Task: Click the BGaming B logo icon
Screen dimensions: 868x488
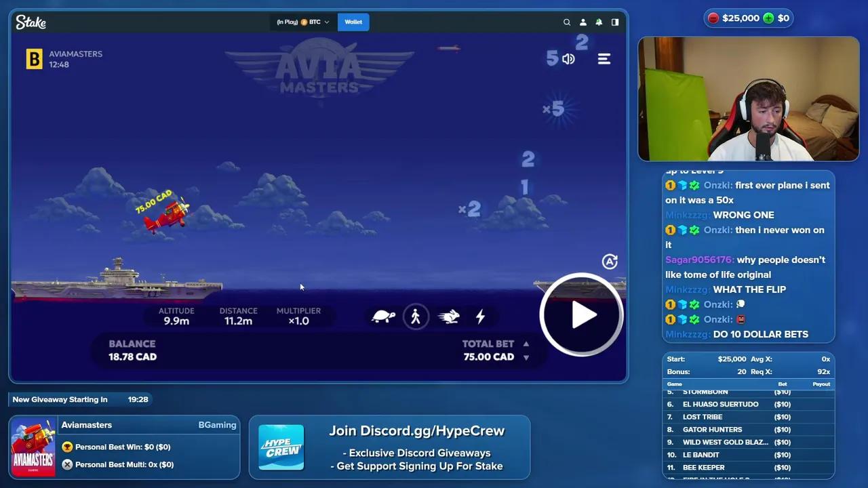Action: (x=34, y=59)
